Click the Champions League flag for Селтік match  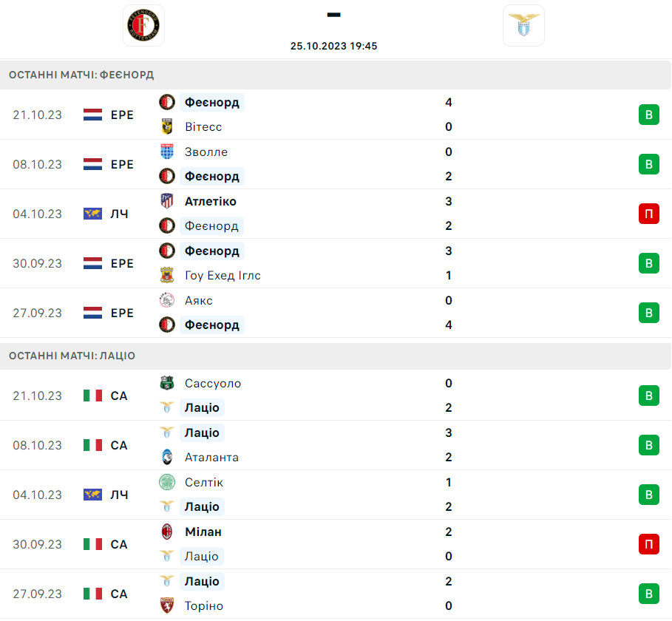[x=92, y=495]
